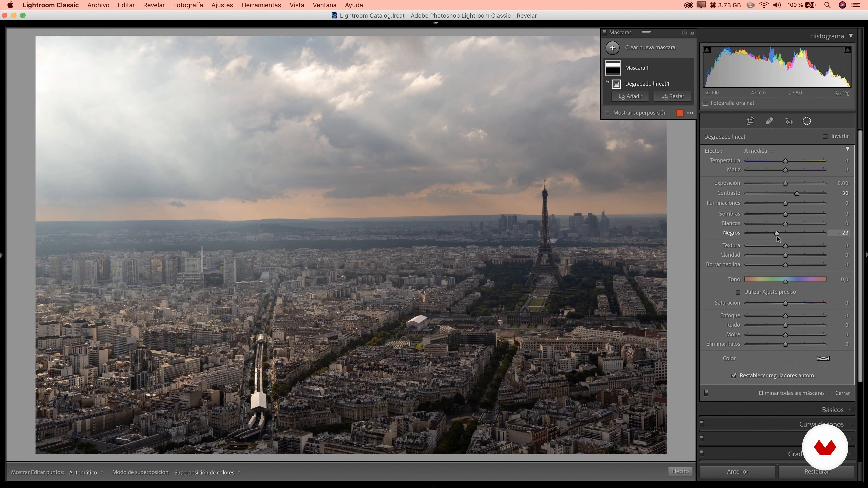Click the Hecho button
Viewport: 868px width, 488px height.
[680, 472]
